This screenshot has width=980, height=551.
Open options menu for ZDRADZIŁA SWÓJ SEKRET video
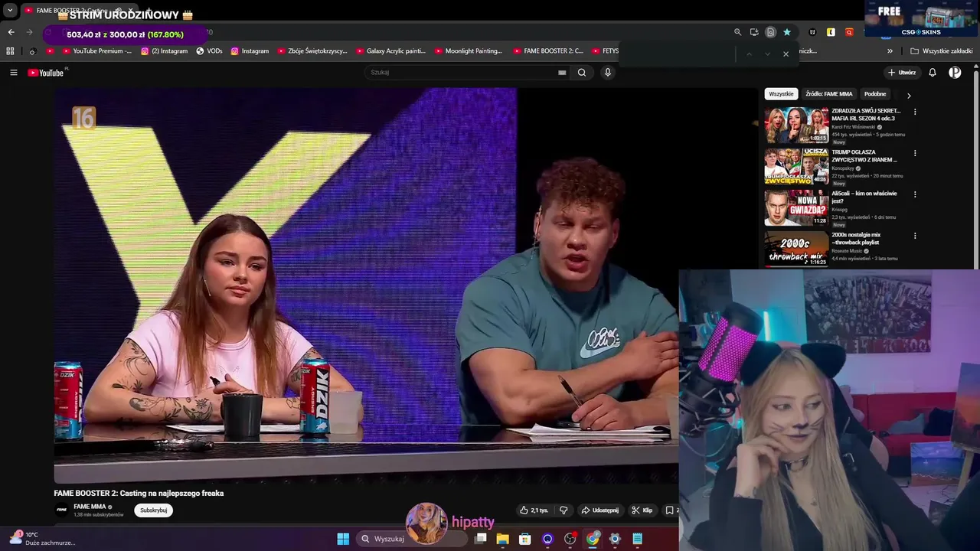click(x=915, y=112)
